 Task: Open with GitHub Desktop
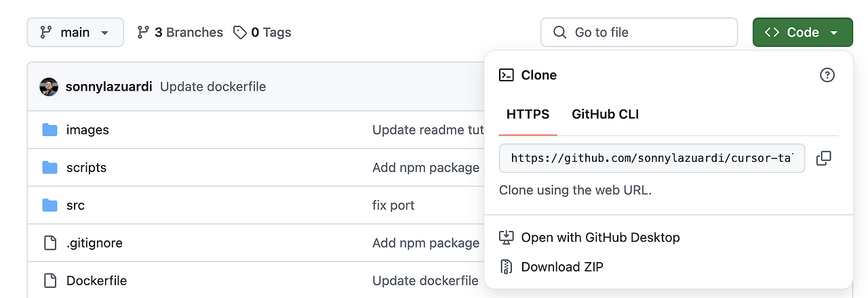pos(599,238)
